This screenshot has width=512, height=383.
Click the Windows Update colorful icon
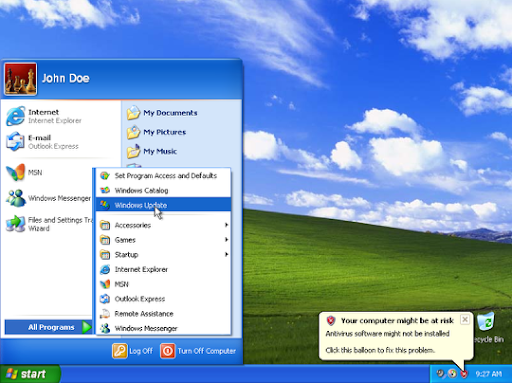105,205
